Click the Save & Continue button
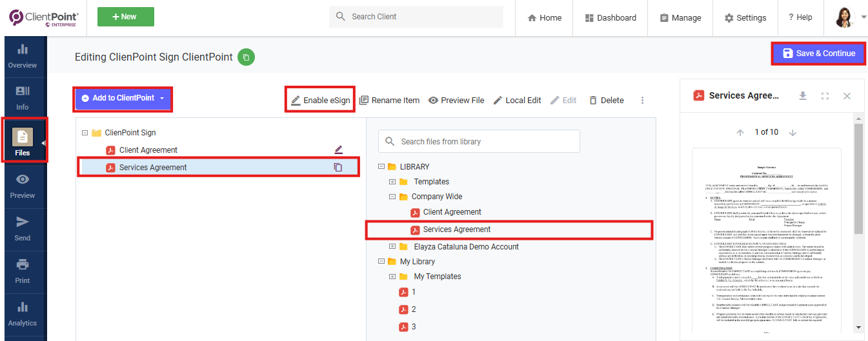This screenshot has height=341, width=868. 819,54
